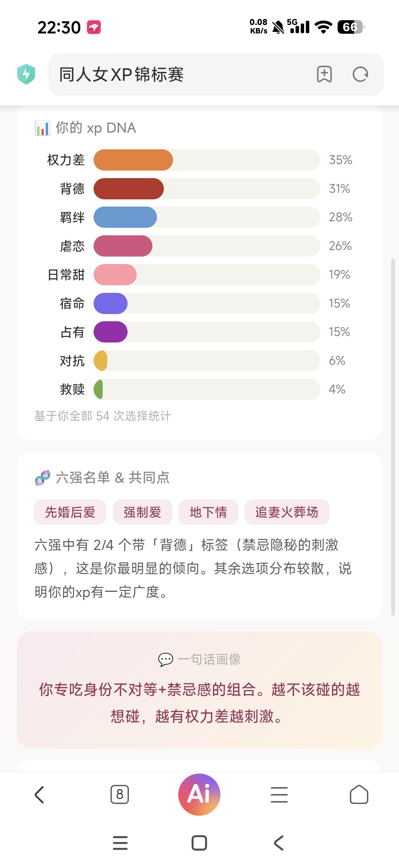The height and width of the screenshot is (868, 399).
Task: Open the tab switcher showing 8
Action: tap(119, 794)
